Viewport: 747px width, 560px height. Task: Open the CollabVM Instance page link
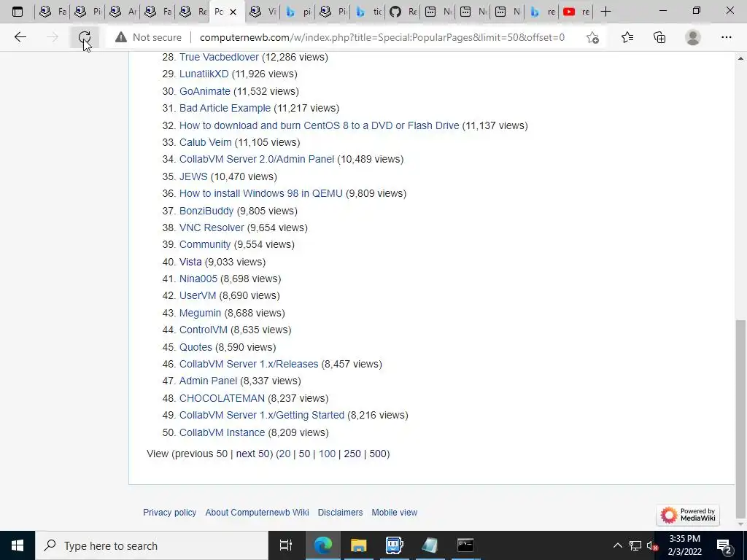[222, 432]
